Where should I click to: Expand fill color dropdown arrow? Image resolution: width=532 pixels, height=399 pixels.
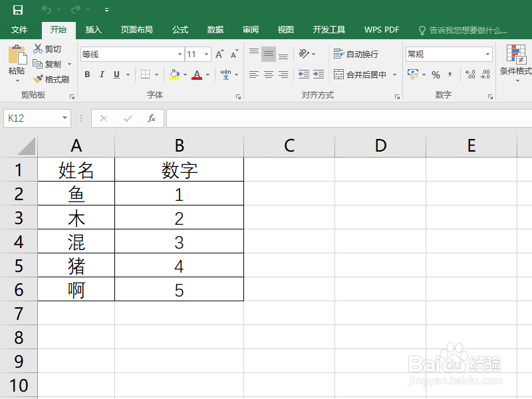[x=186, y=74]
